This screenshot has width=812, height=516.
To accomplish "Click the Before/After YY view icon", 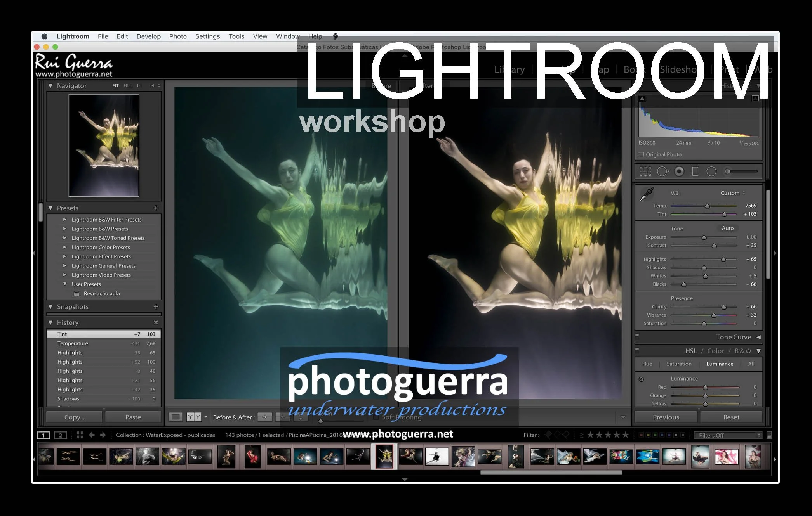I will point(194,417).
